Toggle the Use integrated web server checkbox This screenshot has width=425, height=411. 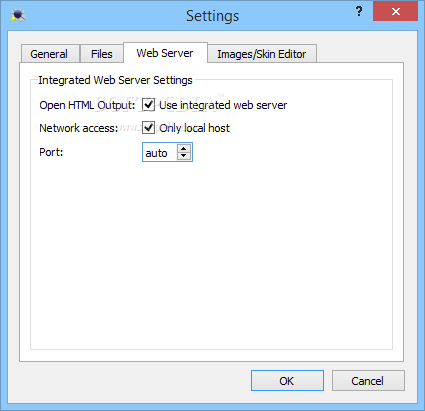click(148, 104)
